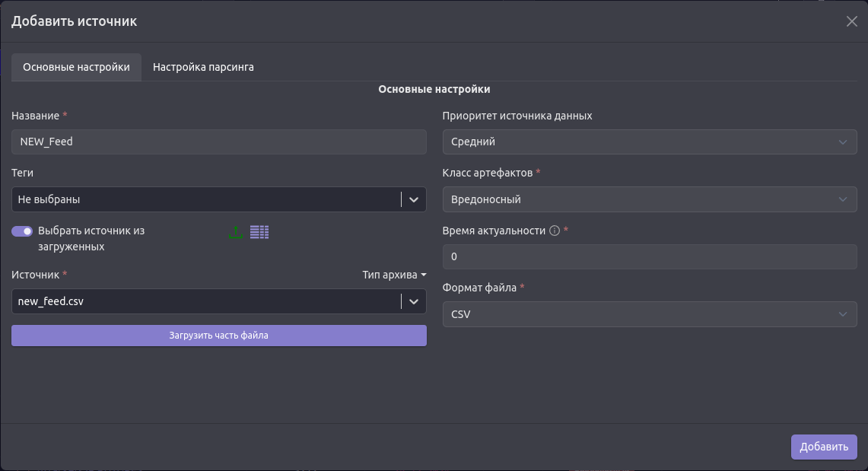Click the Теги selection field

tap(205, 199)
